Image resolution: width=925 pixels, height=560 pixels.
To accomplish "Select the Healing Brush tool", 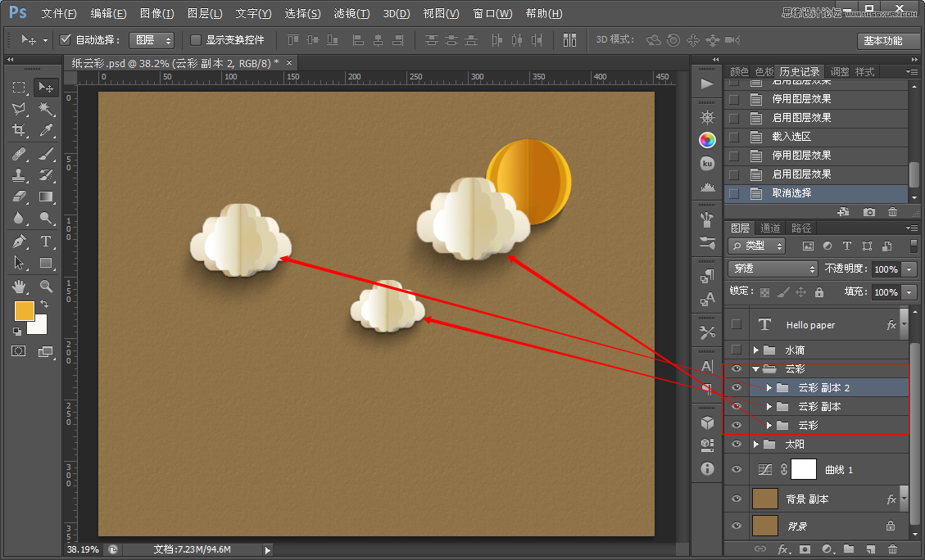I will [19, 154].
